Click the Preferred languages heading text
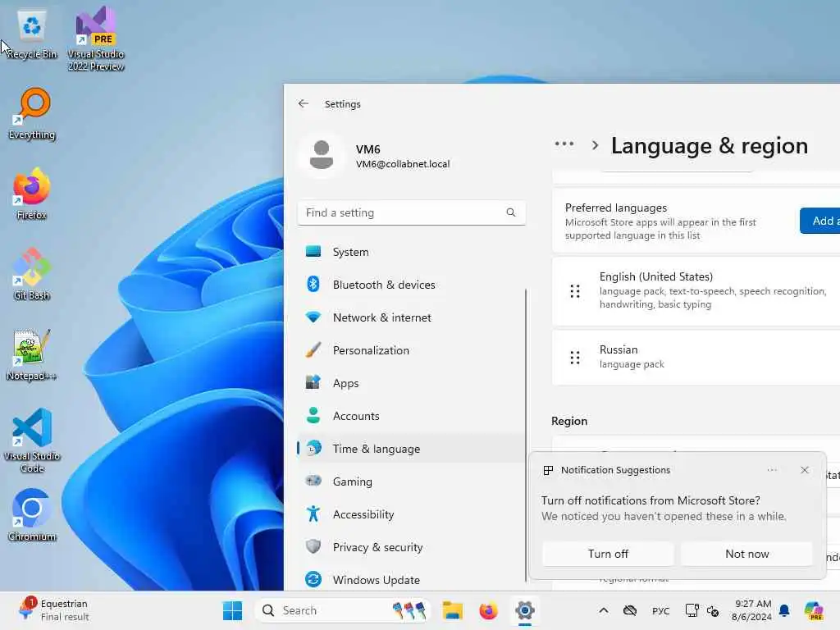Screen dimensions: 840x630 tap(616, 208)
